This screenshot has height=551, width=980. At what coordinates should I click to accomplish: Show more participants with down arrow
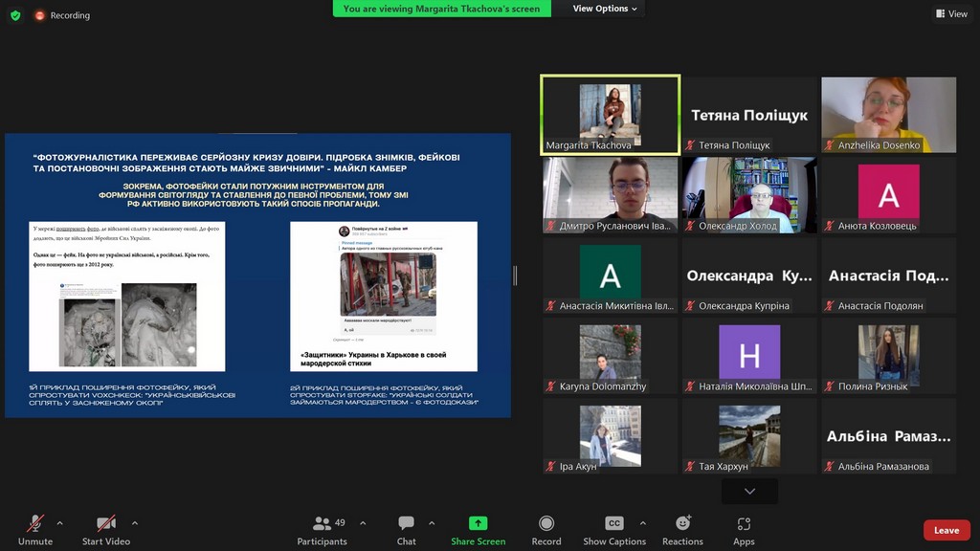tap(749, 492)
